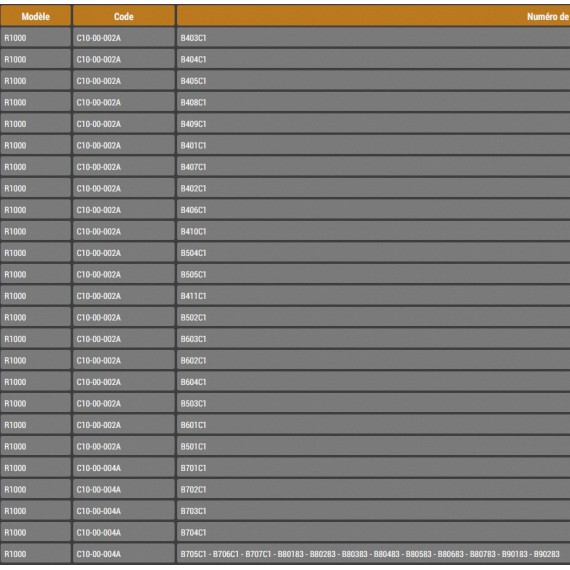Select serial number B411C1
Screen dimensions: 570x570
coord(193,296)
